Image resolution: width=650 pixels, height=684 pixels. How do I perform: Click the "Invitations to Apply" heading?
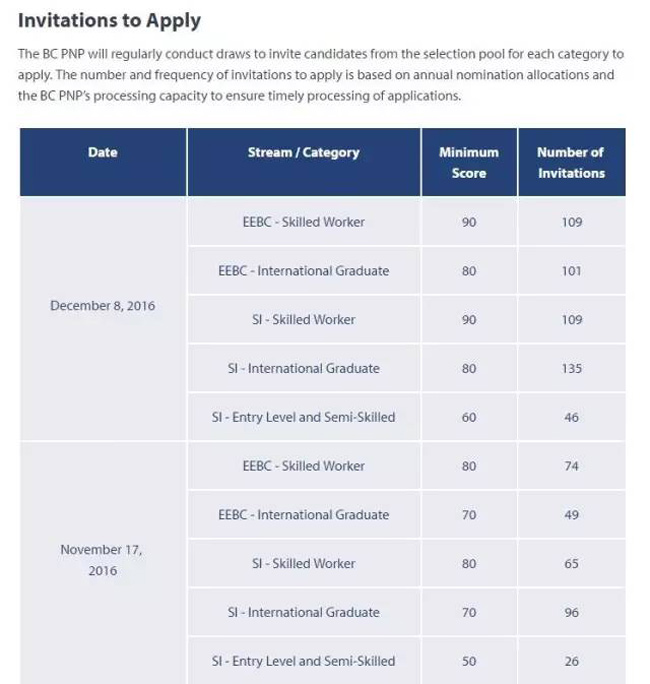pyautogui.click(x=109, y=20)
